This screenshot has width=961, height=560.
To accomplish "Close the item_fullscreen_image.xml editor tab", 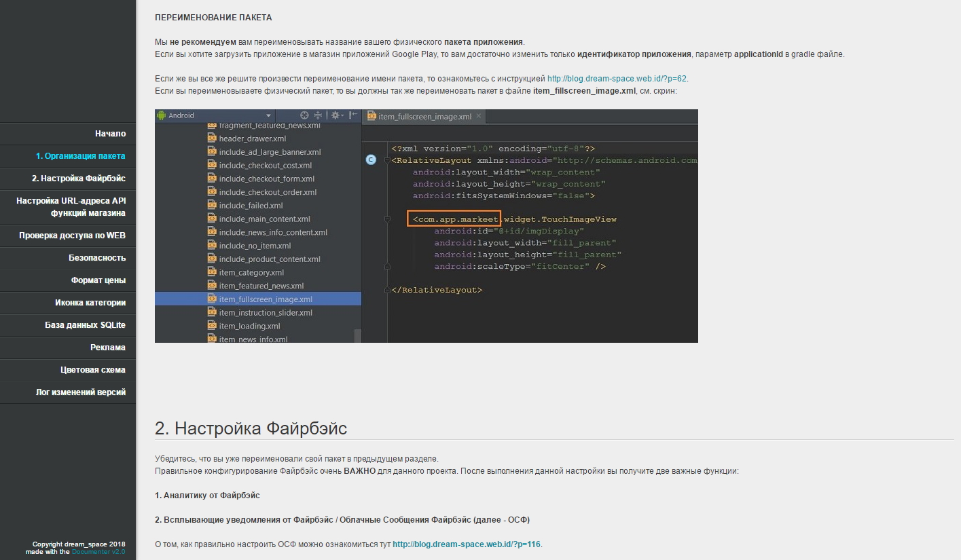I will click(x=479, y=116).
